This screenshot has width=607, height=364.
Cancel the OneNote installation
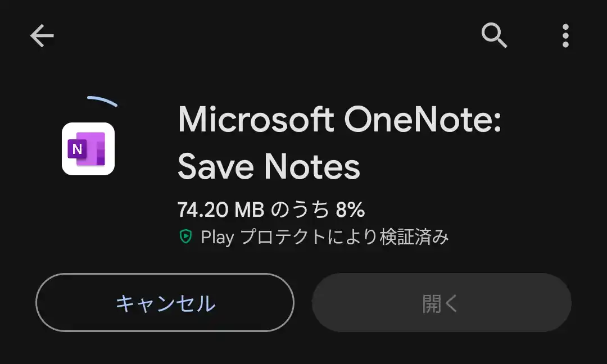point(165,302)
